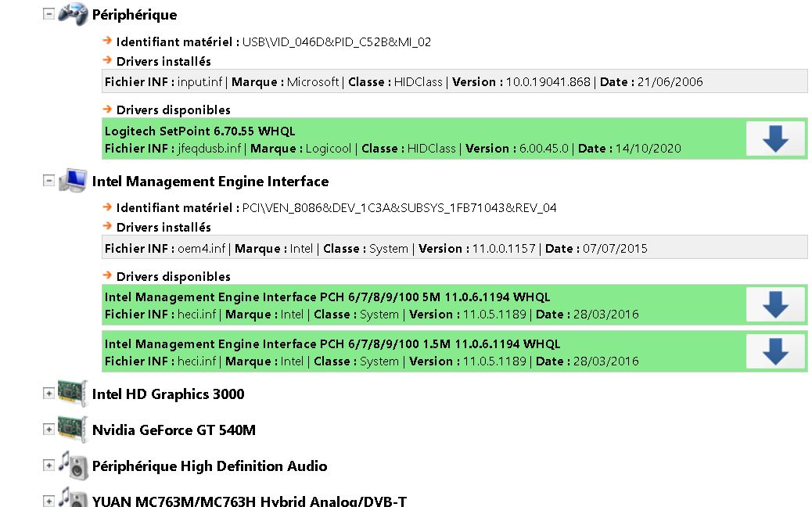Click Intel MEI PCH 1.5M 11.0.6.1194 WHQL title

(332, 344)
